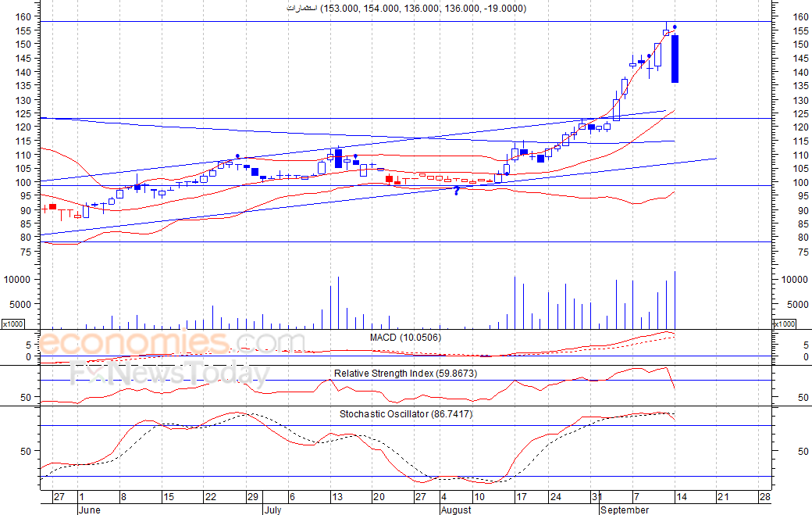
Task: Jump to August on the time axis
Action: tap(456, 510)
